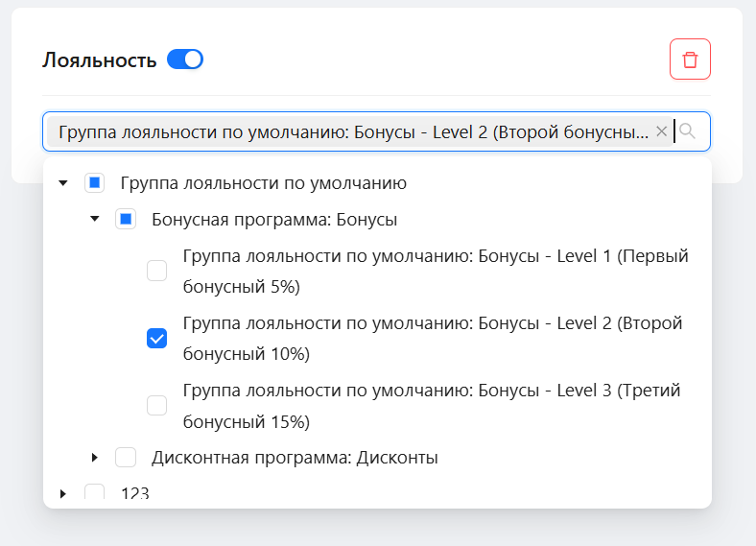
Task: Remove the selected Level 2 tag
Action: (660, 131)
